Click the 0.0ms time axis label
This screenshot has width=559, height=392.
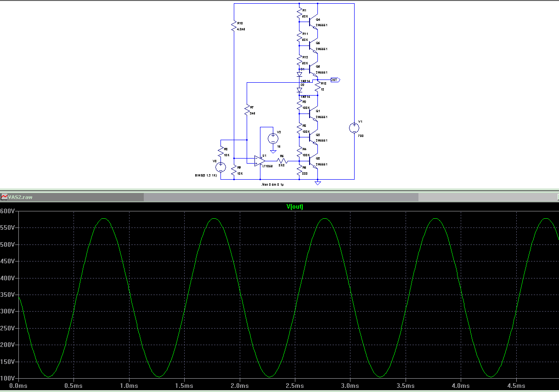pos(18,386)
